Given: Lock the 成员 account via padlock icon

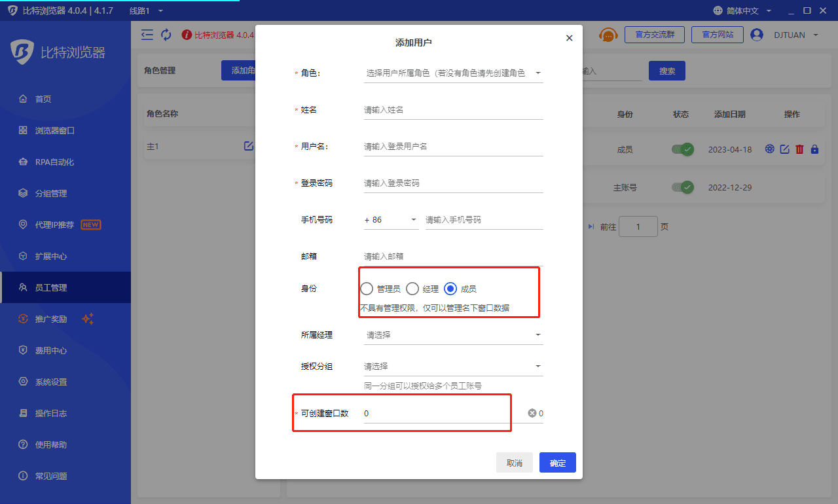Looking at the screenshot, I should click(x=814, y=149).
